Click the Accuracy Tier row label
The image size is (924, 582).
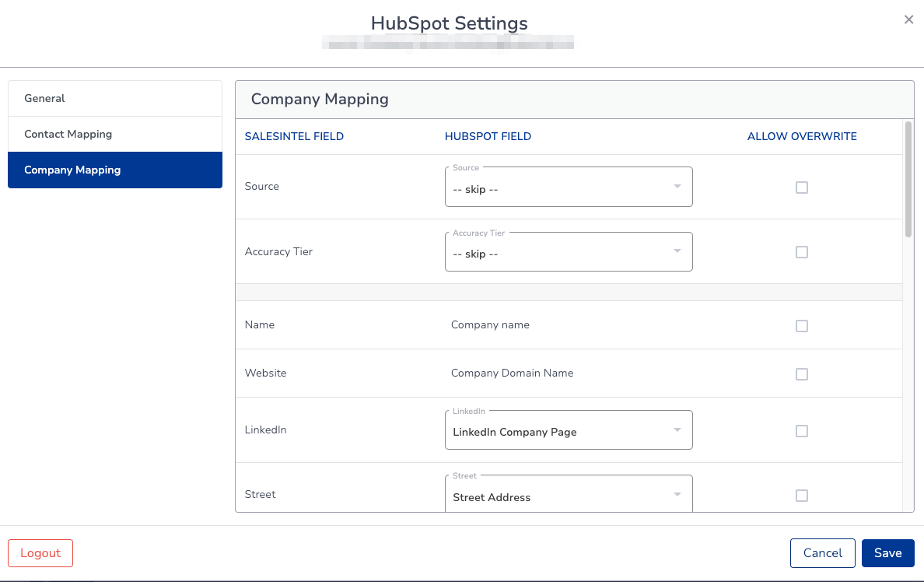pyautogui.click(x=278, y=252)
